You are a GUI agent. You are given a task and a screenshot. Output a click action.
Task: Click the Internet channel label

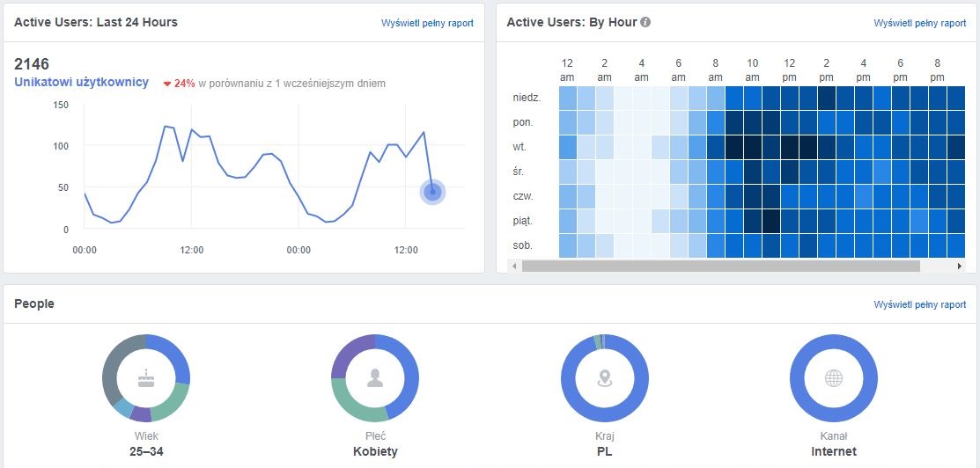pyautogui.click(x=834, y=451)
